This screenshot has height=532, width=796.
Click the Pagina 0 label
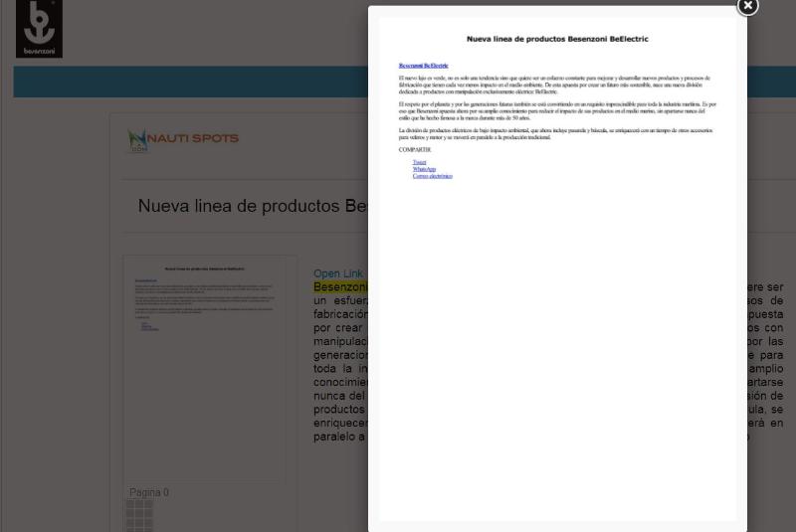coord(149,492)
